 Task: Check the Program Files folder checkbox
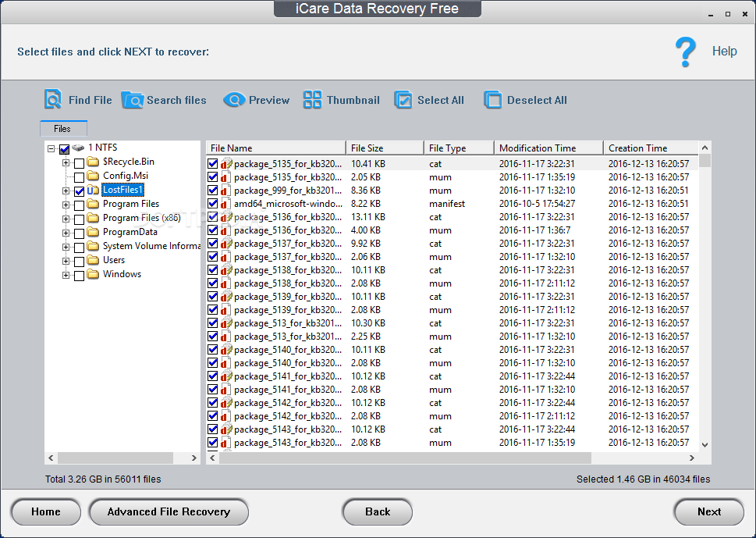tap(79, 205)
